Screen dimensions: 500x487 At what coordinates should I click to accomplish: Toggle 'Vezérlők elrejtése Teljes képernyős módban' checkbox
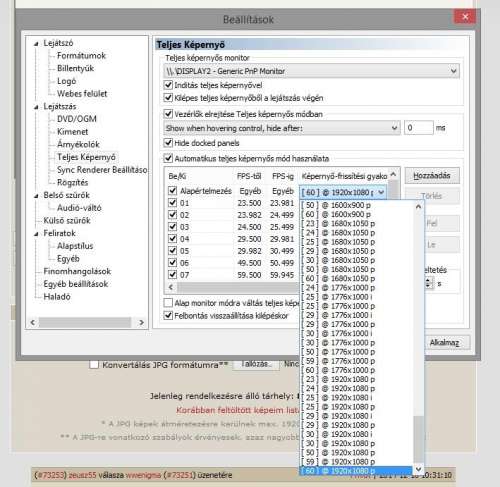pyautogui.click(x=168, y=114)
